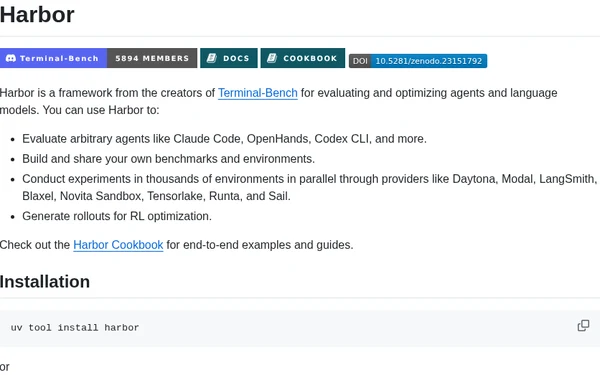Click the bullet about evaluating arbitrary agents
The width and height of the screenshot is (600, 375).
(x=224, y=139)
